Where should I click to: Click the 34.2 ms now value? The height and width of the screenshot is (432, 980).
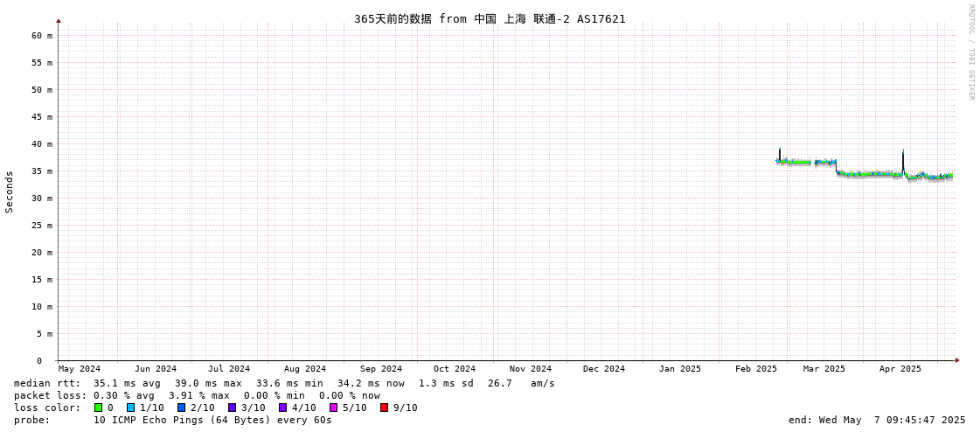pyautogui.click(x=371, y=383)
